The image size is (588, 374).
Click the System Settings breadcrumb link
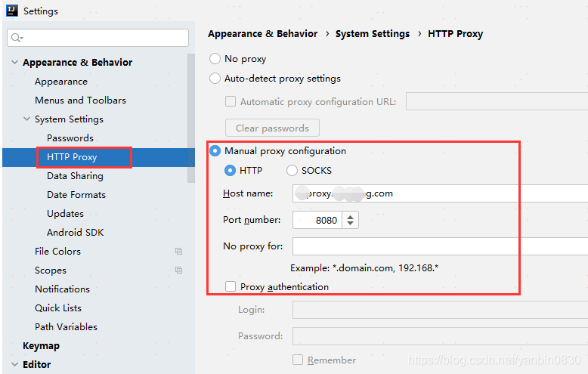(372, 34)
